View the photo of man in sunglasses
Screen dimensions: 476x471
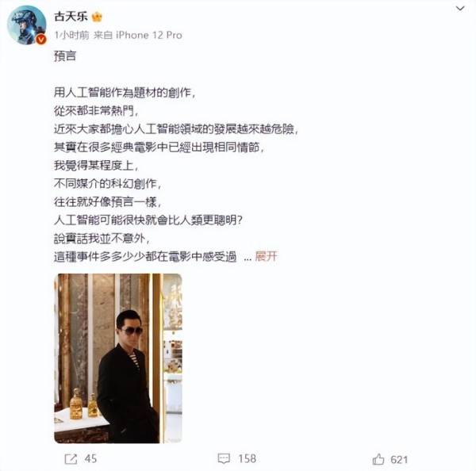point(118,358)
